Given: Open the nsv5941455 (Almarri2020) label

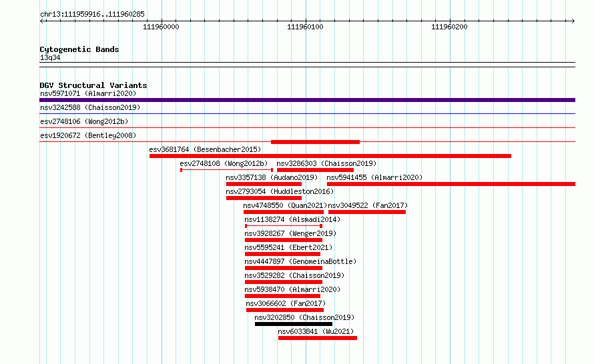Looking at the screenshot, I should point(374,177).
